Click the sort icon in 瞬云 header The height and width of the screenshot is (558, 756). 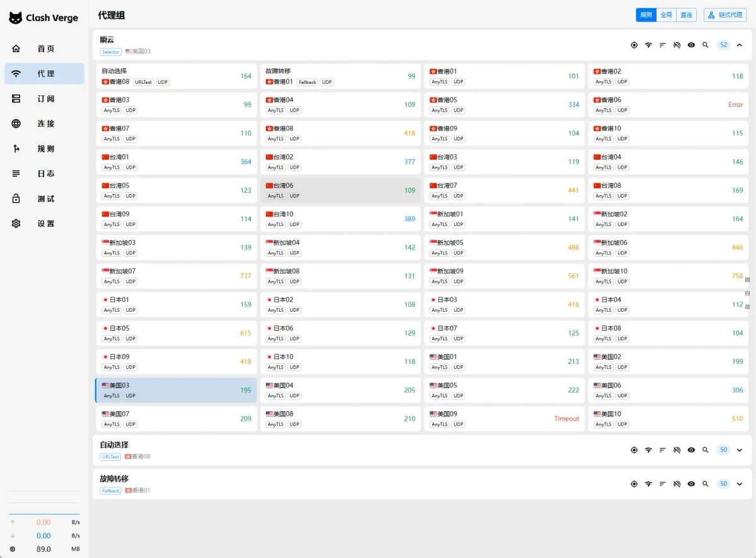(x=663, y=45)
